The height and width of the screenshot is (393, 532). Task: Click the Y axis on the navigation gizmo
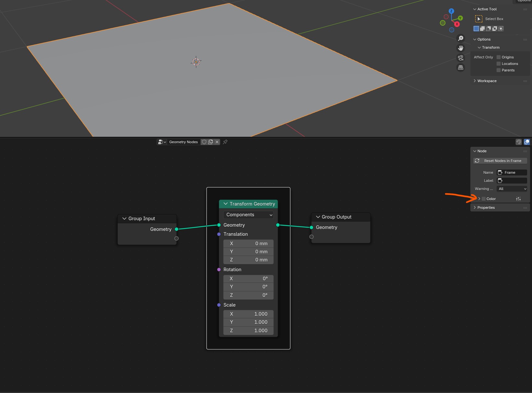pyautogui.click(x=460, y=18)
